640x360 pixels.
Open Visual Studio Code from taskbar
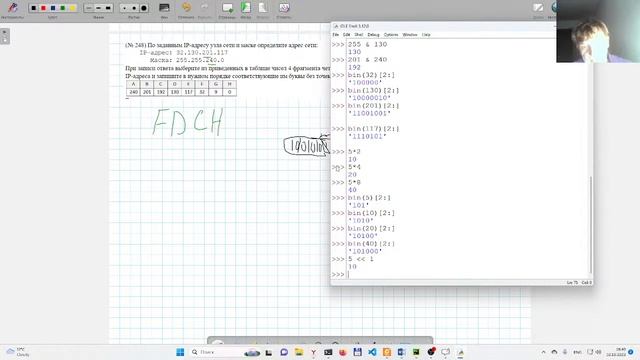coord(372,352)
